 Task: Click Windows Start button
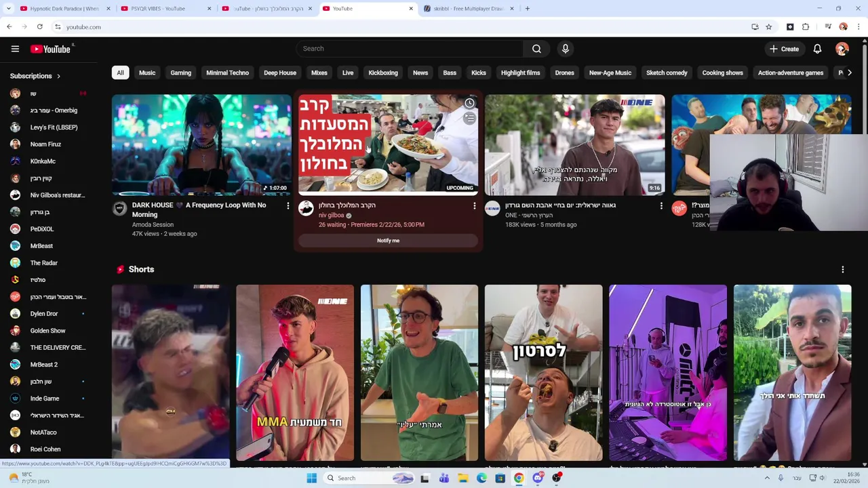coord(311,478)
